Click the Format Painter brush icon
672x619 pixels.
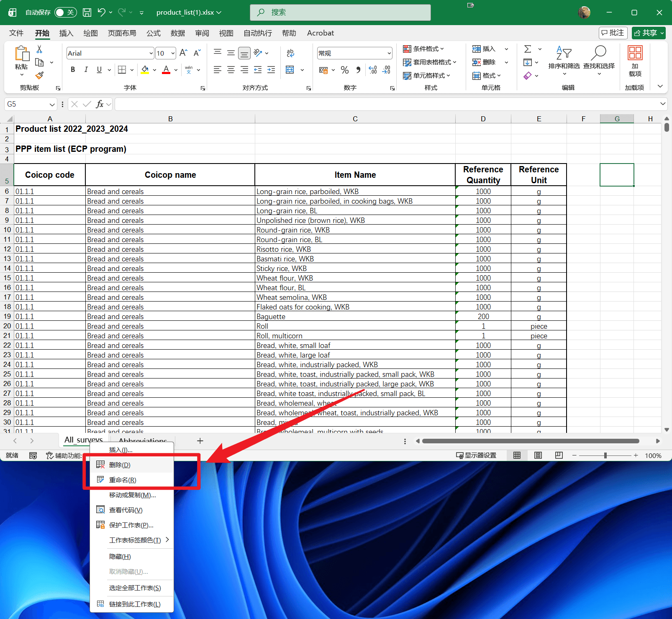point(39,75)
